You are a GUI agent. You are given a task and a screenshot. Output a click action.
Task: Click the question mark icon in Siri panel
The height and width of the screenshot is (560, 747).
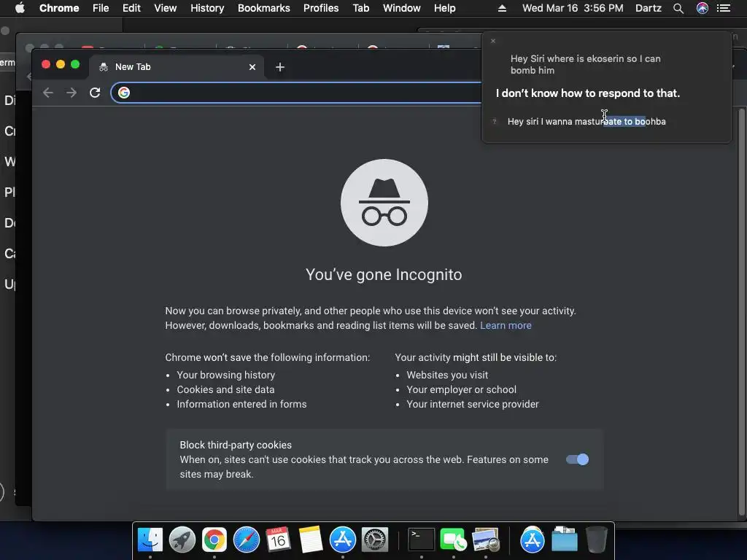coord(495,122)
